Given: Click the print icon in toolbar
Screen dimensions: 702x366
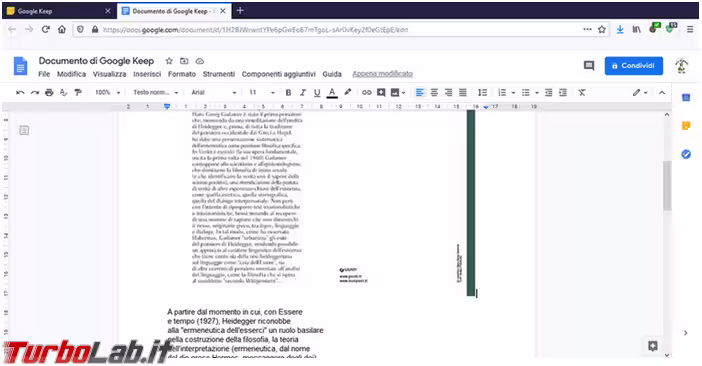Looking at the screenshot, I should click(x=49, y=93).
